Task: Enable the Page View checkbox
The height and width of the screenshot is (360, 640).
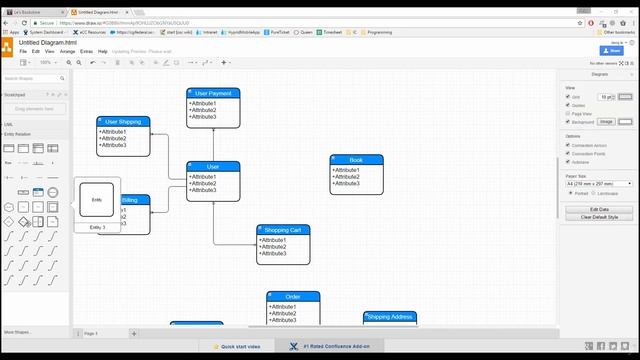Action: (x=568, y=113)
